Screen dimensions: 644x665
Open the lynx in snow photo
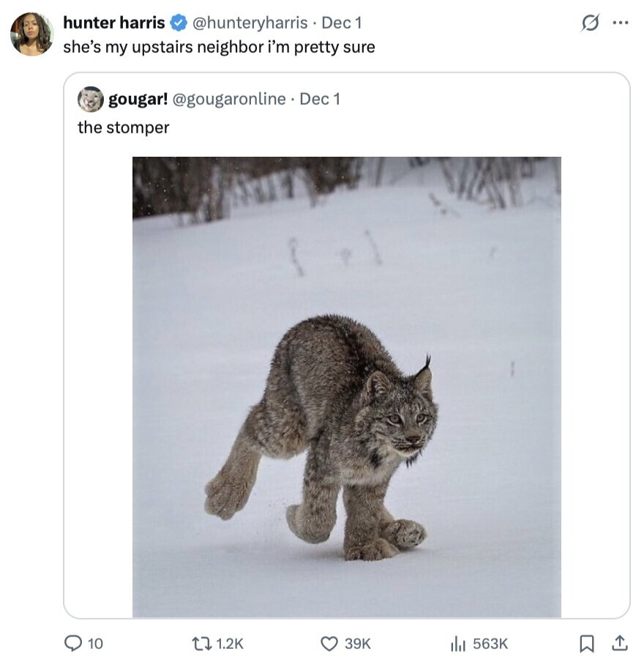346,387
